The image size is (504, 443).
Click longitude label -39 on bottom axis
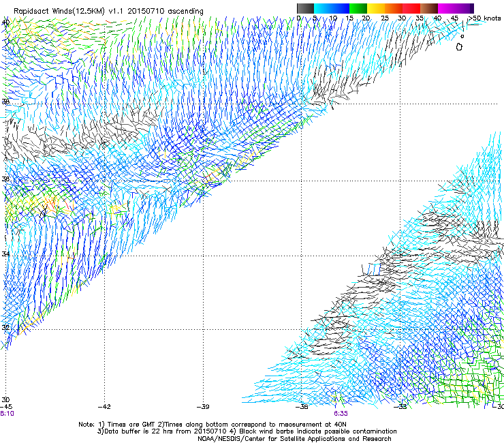coord(203,406)
